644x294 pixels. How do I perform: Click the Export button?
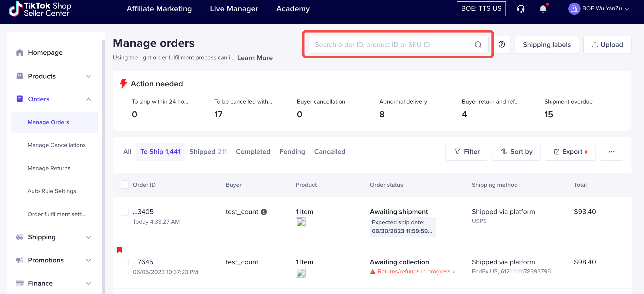click(570, 152)
